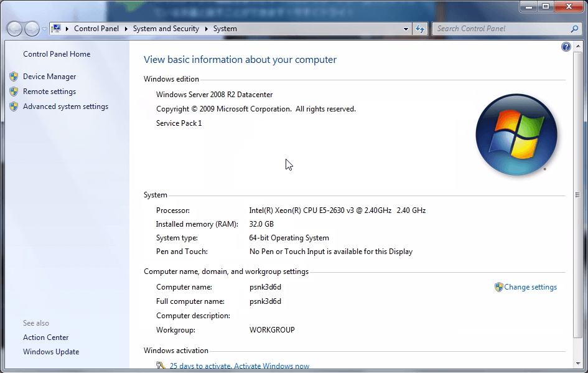Image resolution: width=588 pixels, height=373 pixels.
Task: Select Control Panel in breadcrumb
Action: (x=96, y=29)
